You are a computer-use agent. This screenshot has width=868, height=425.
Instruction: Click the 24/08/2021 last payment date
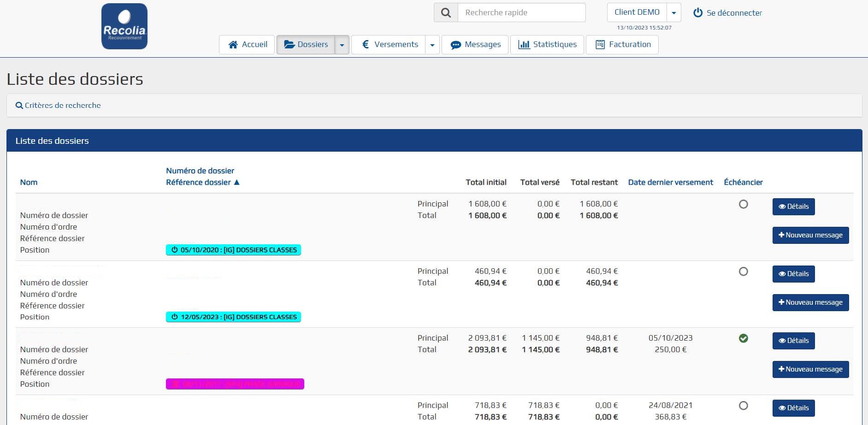[x=670, y=405]
